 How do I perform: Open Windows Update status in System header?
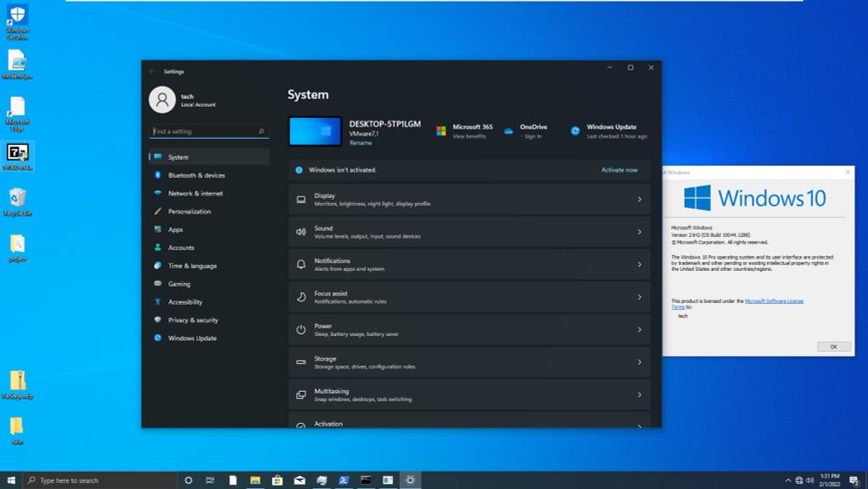point(608,131)
